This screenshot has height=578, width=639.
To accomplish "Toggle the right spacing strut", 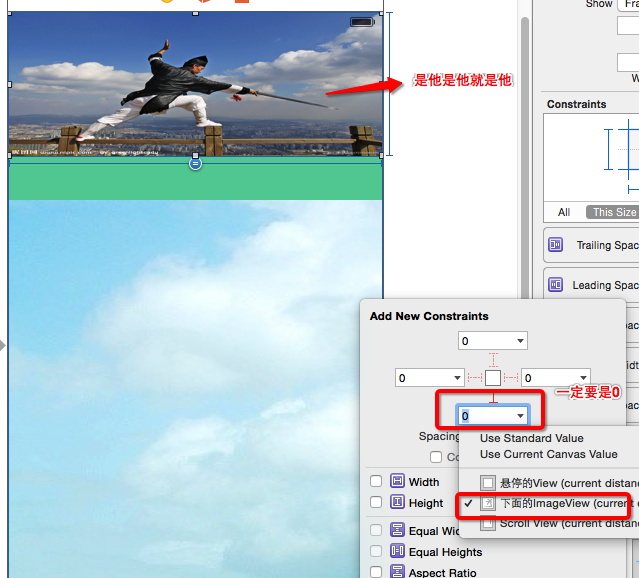I will 511,378.
